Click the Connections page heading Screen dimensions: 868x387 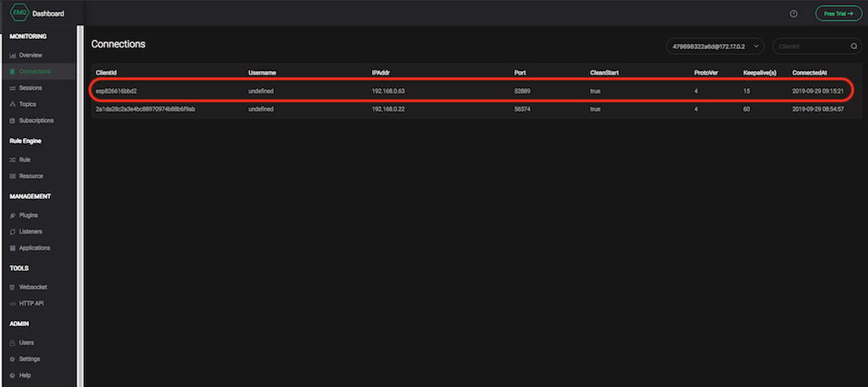click(119, 44)
